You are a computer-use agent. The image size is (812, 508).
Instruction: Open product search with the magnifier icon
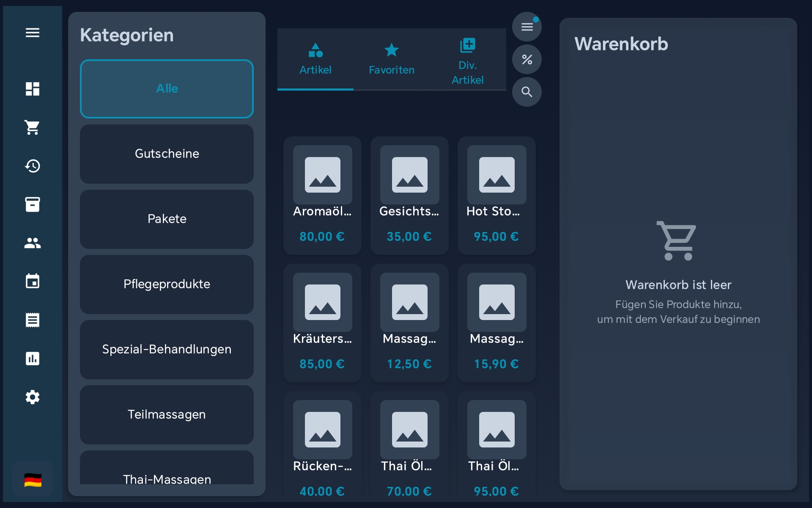527,92
